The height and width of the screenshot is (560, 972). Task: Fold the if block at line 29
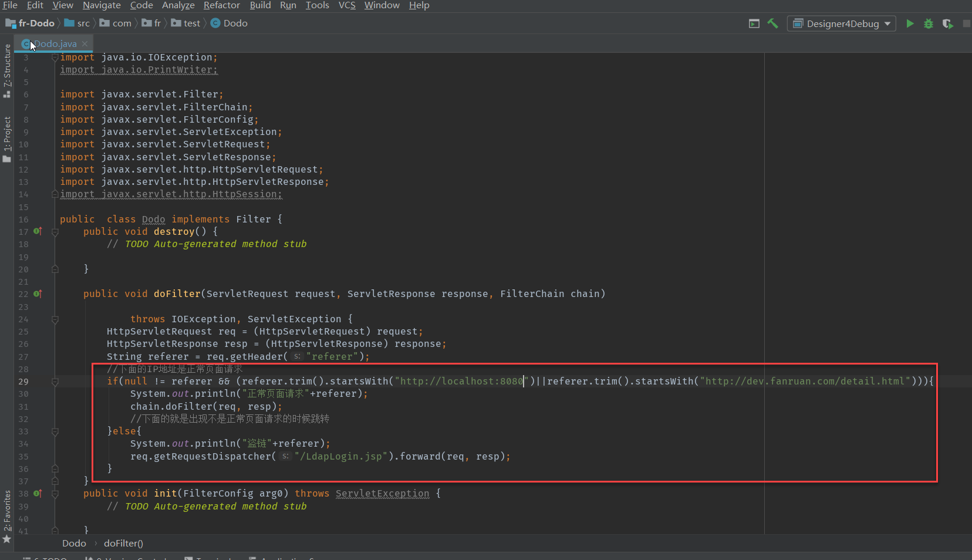[55, 382]
